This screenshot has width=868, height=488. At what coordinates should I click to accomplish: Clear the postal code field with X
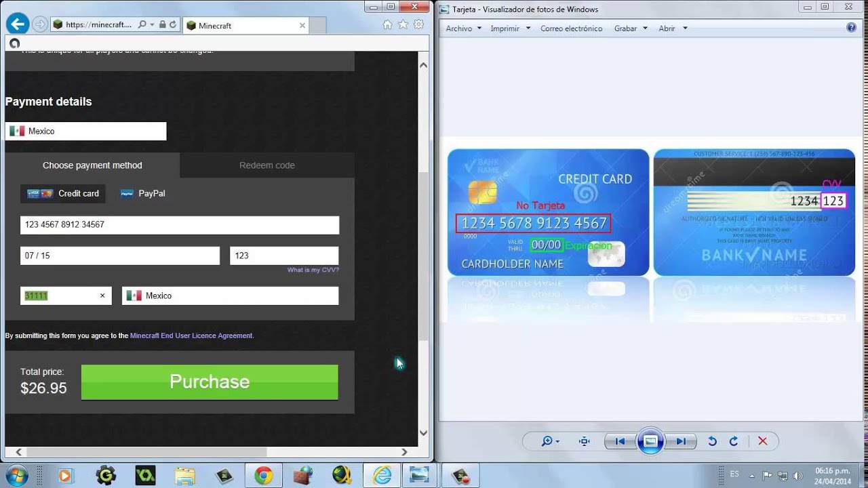(102, 296)
